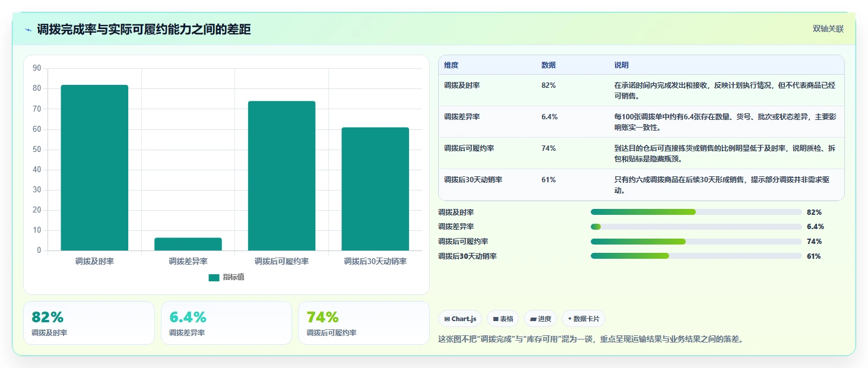
Task: Click the description starting 到达目的仓后
Action: [x=725, y=154]
